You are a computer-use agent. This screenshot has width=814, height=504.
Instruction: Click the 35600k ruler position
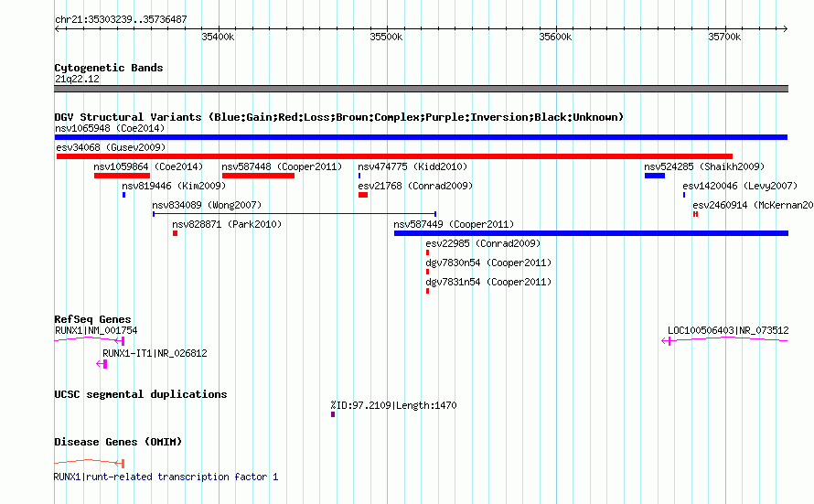[x=555, y=37]
